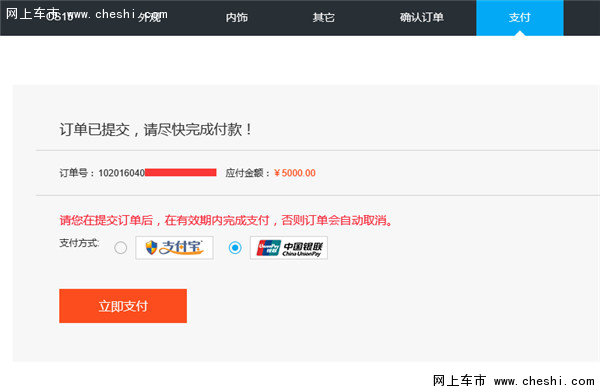Click the 中国银联 UnionPay logo
The image size is (600, 392).
click(289, 248)
